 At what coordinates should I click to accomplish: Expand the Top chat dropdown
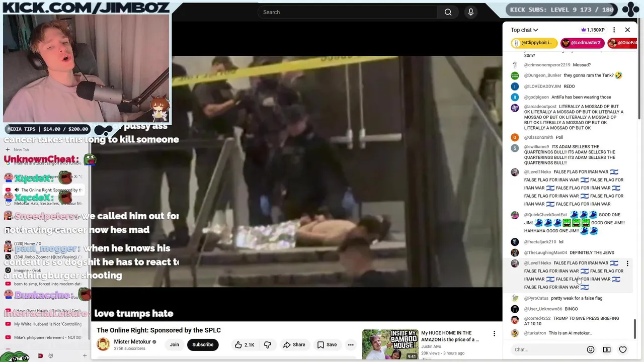(x=524, y=30)
